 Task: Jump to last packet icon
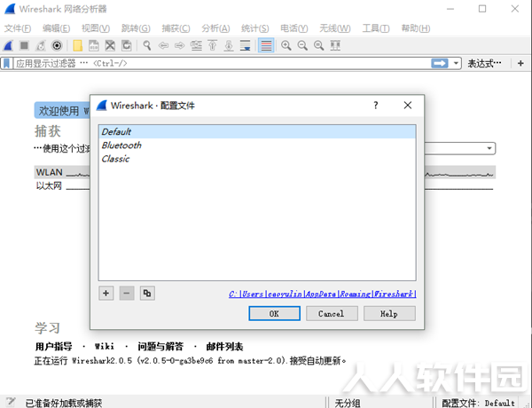click(229, 45)
